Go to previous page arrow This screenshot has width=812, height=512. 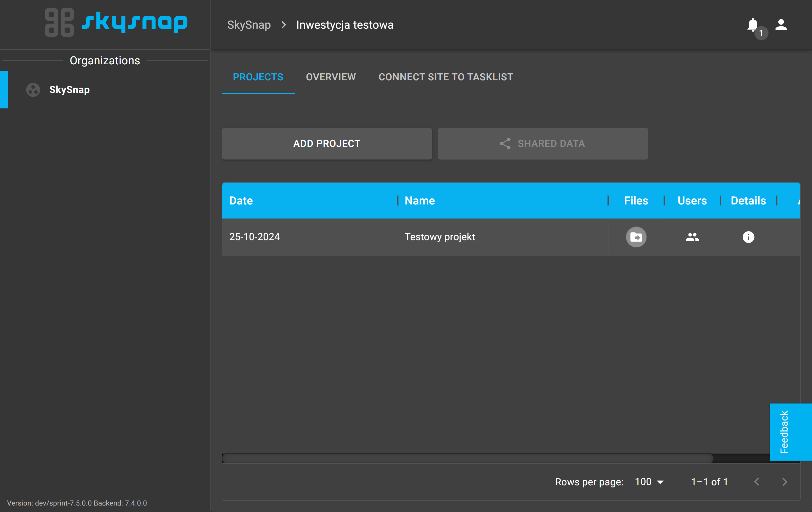coord(756,482)
